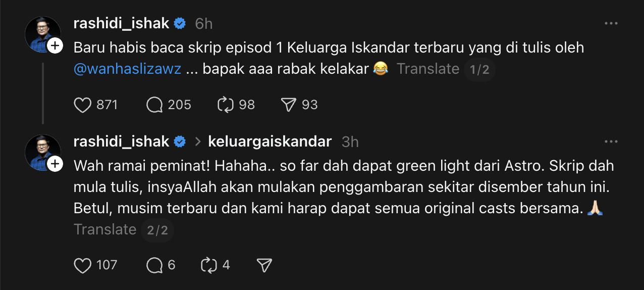Viewport: 644px width, 290px height.
Task: Open the @wanhaslizawz mention link
Action: [x=127, y=69]
